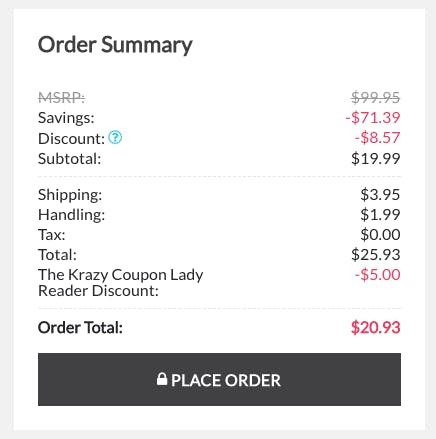Select the Order Summary heading
The image size is (436, 439).
115,45
